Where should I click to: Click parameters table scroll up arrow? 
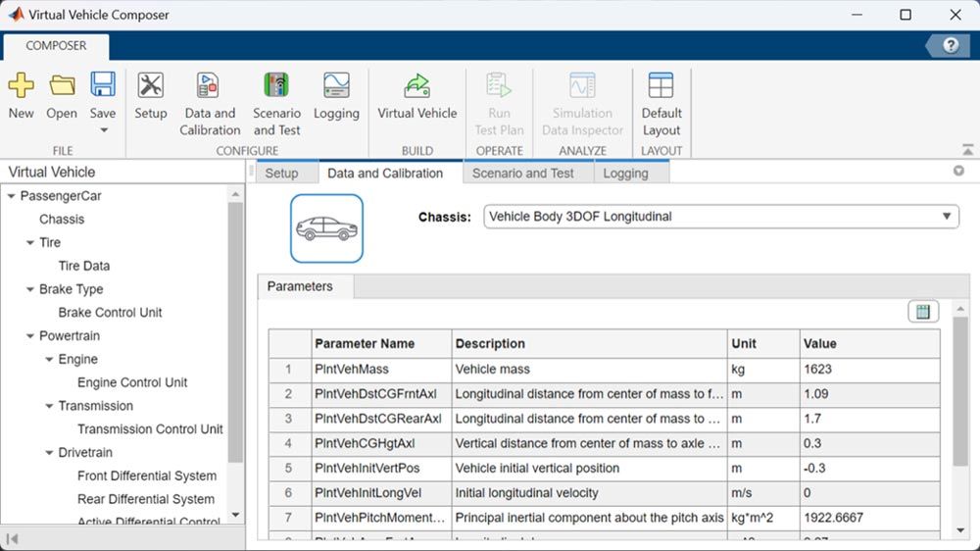click(x=960, y=309)
